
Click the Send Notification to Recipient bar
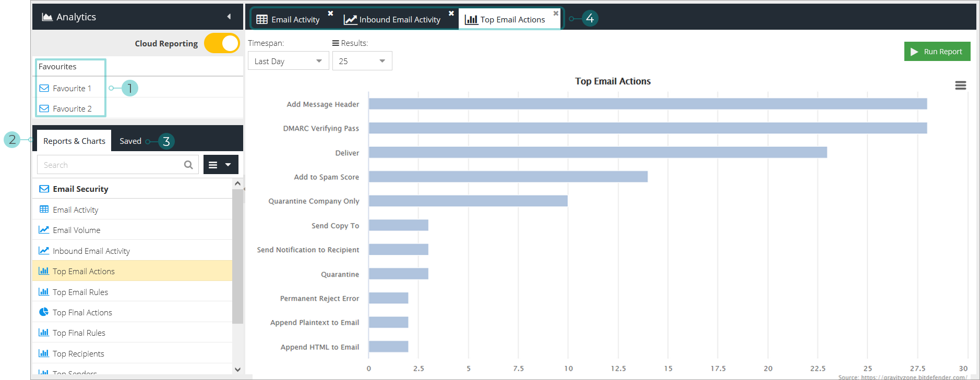point(399,249)
